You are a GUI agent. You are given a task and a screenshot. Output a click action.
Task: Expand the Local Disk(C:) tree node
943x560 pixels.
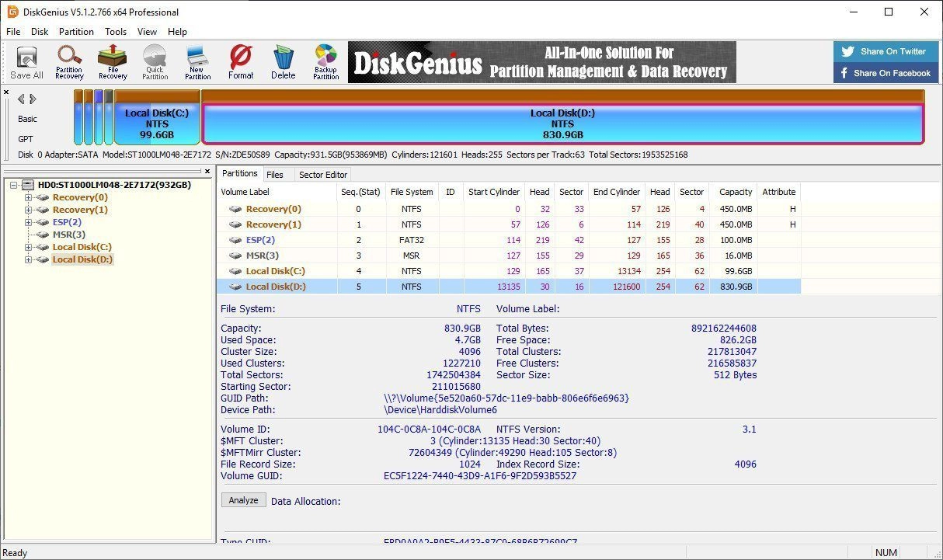(28, 247)
